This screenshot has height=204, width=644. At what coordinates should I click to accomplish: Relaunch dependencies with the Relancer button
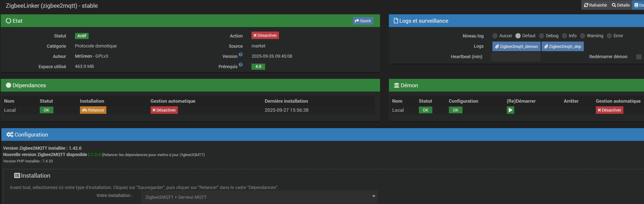click(93, 110)
